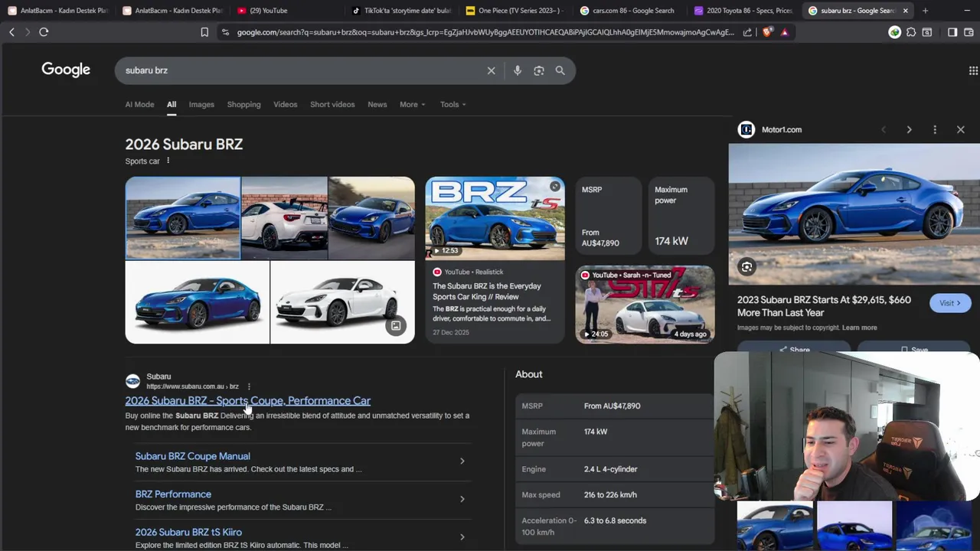The image size is (980, 551).
Task: Expand the 2026 Subaru BRZ tS Kiiro arrow
Action: pos(462,537)
